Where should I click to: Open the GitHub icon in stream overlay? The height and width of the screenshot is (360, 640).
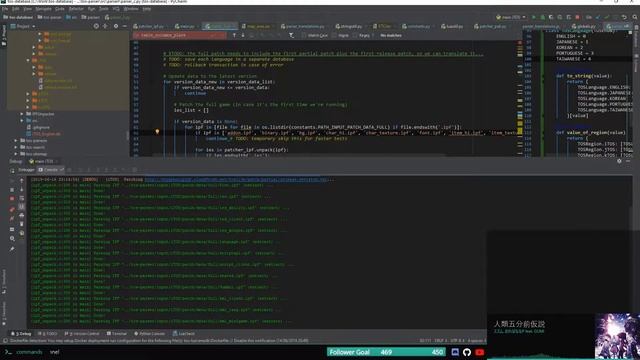point(467,352)
